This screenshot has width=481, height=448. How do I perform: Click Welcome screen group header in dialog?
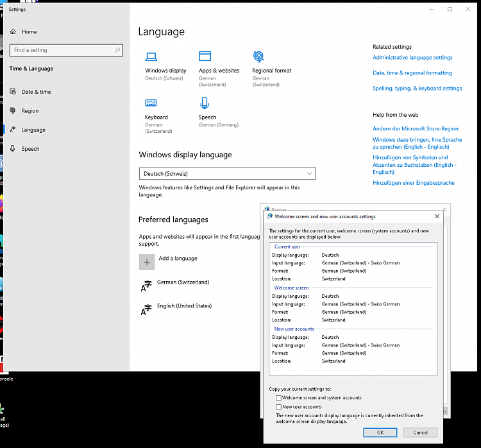pos(291,288)
